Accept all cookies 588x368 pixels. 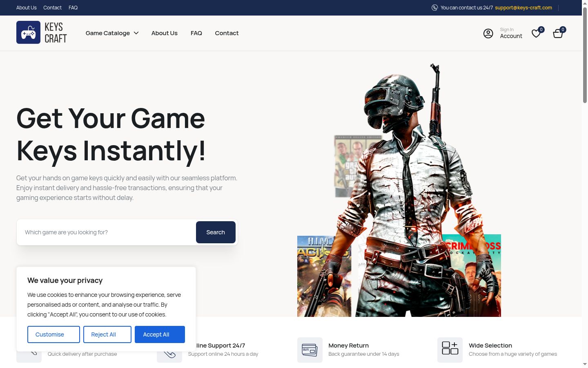coord(160,334)
